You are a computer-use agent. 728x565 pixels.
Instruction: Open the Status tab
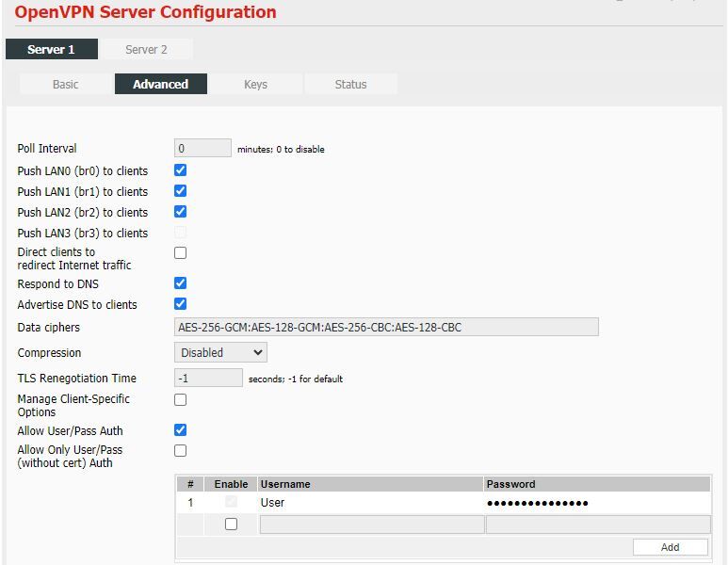click(x=350, y=84)
